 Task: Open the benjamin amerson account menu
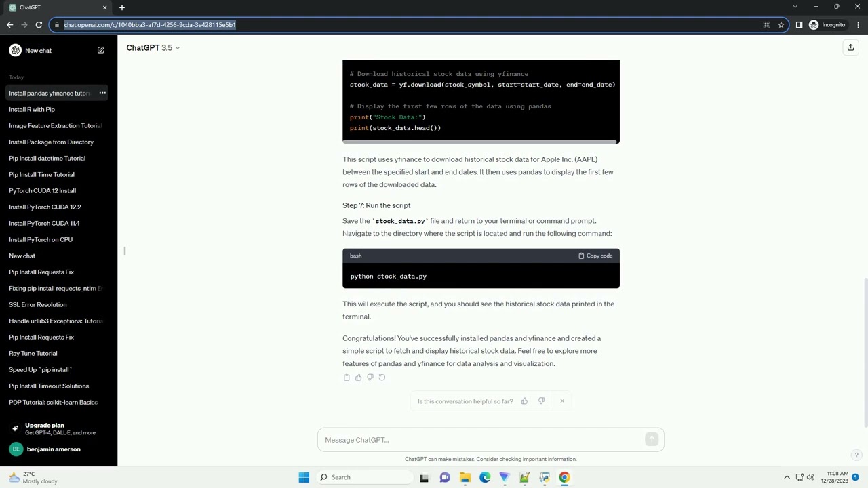point(54,449)
